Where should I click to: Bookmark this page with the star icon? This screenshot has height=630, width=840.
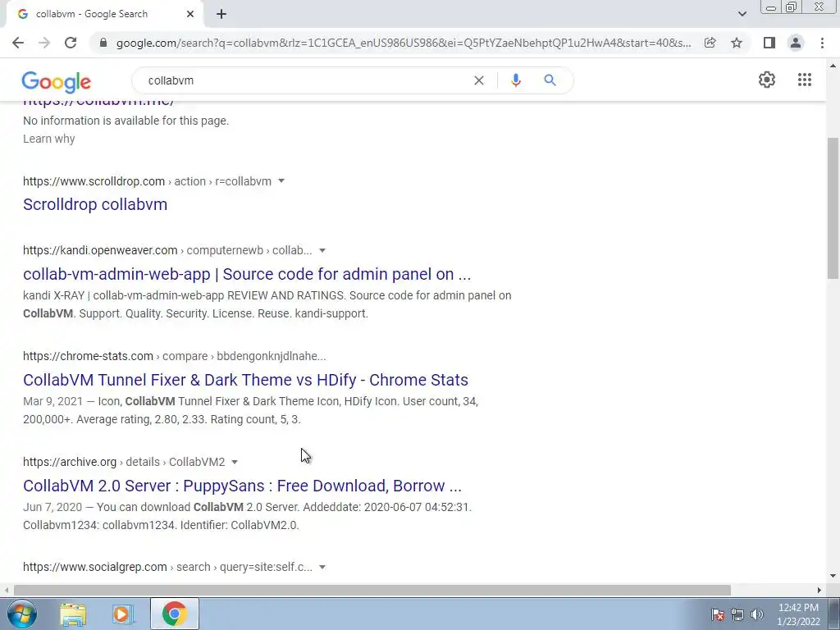coord(737,43)
